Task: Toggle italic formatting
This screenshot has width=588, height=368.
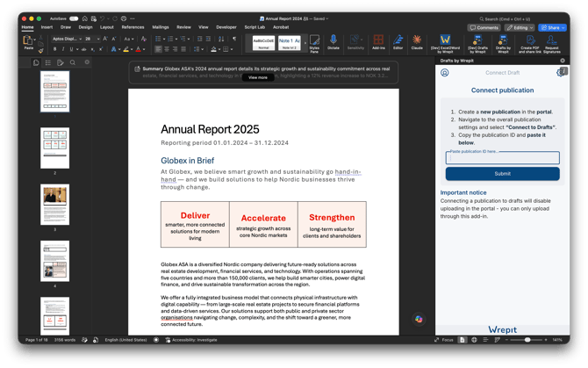Action: (x=63, y=49)
